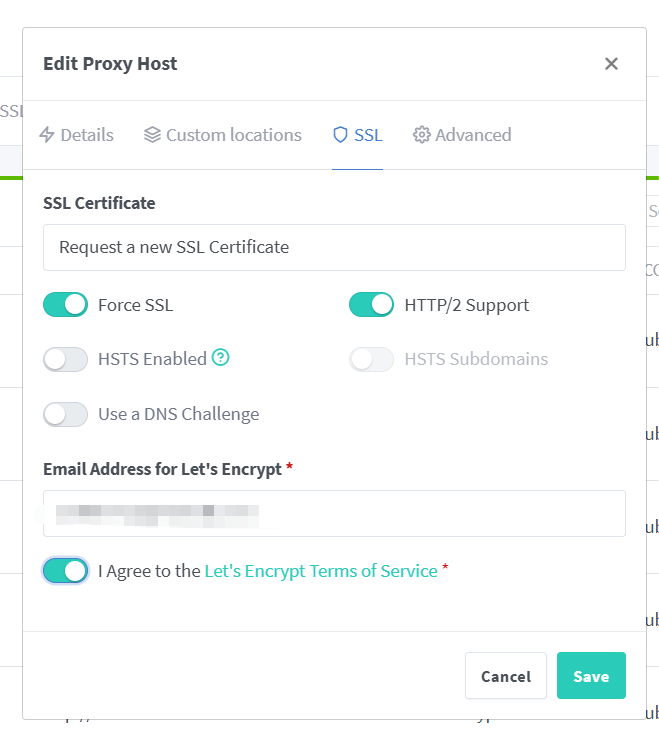Go to the Advanced tab label
Screen dimensions: 659x740
(473, 135)
